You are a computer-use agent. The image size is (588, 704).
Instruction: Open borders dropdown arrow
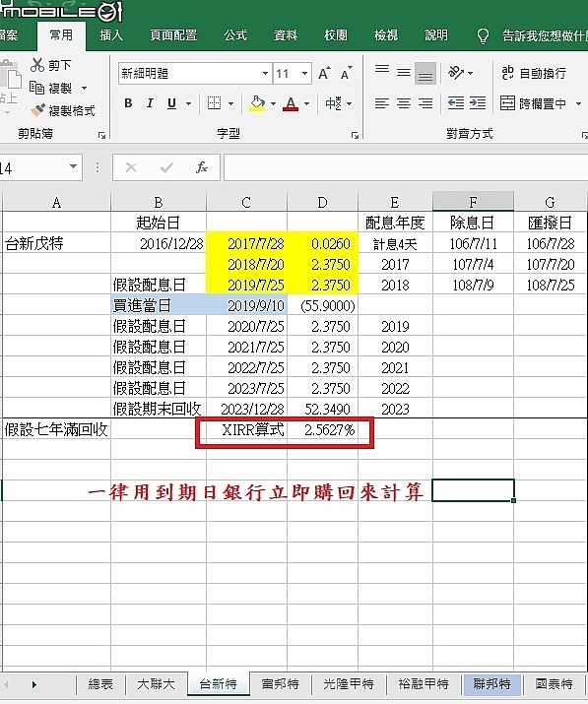230,103
